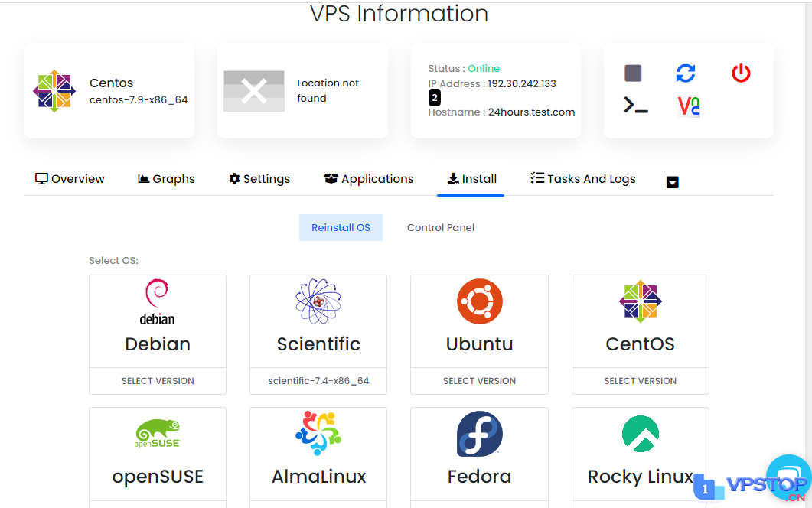Go to the Applications tab
This screenshot has height=508, width=812.
tap(369, 179)
